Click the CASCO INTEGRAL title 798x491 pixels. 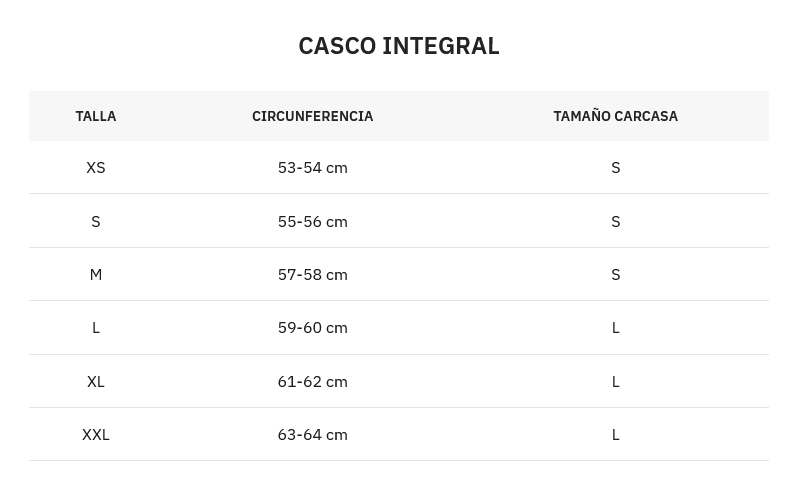coord(398,45)
